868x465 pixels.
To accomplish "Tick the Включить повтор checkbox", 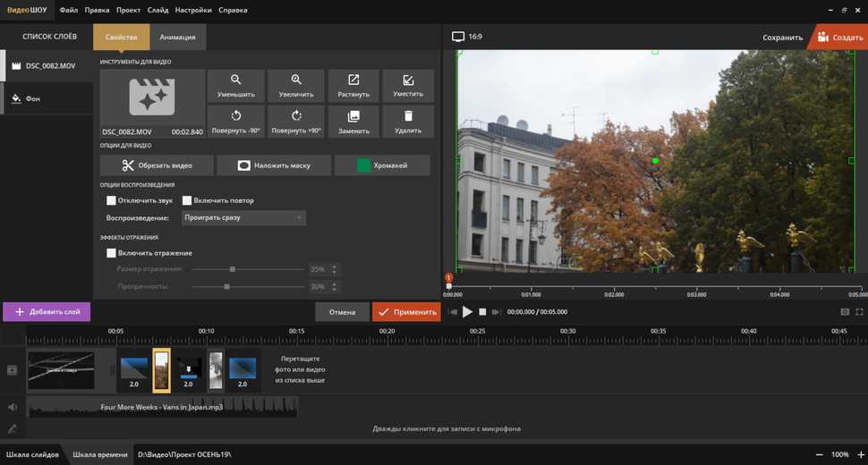I will pyautogui.click(x=188, y=200).
